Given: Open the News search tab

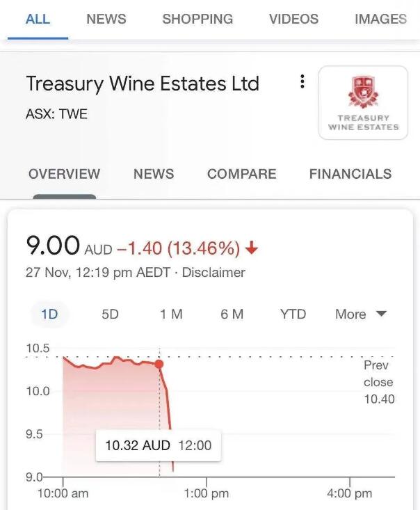Looking at the screenshot, I should pyautogui.click(x=106, y=19).
